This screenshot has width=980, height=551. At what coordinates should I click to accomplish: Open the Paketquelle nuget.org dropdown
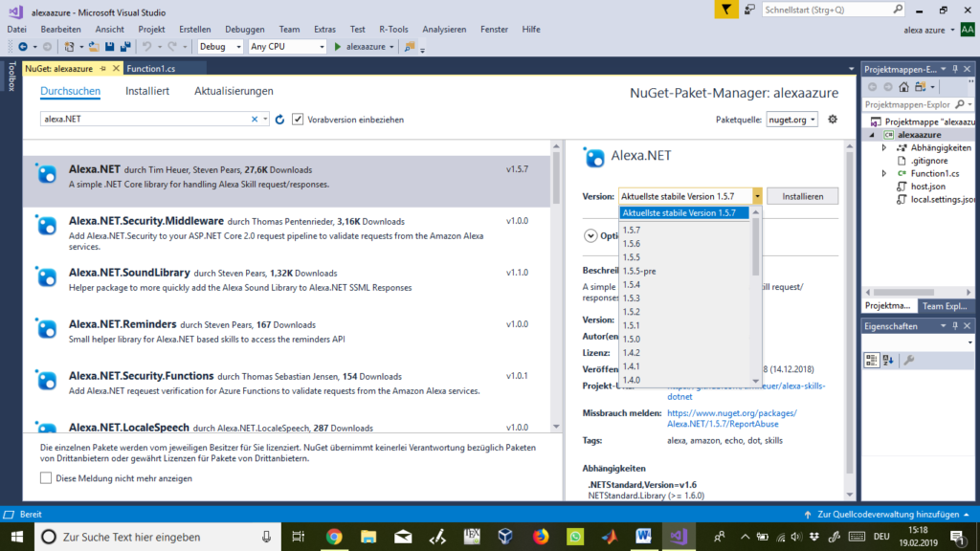(x=791, y=120)
